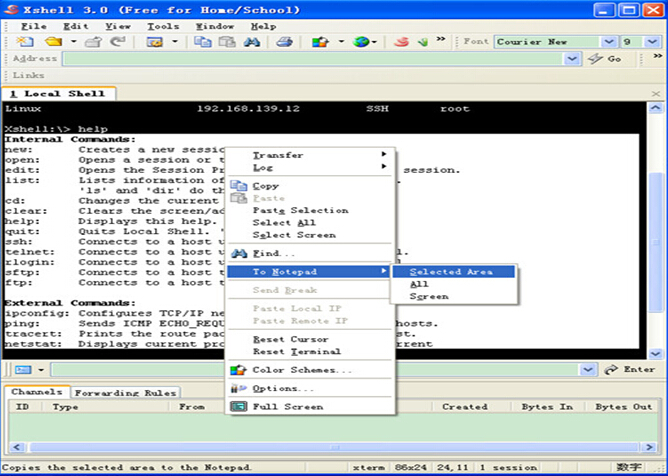Open the Courier New font dropdown
The width and height of the screenshot is (668, 476).
coord(609,42)
